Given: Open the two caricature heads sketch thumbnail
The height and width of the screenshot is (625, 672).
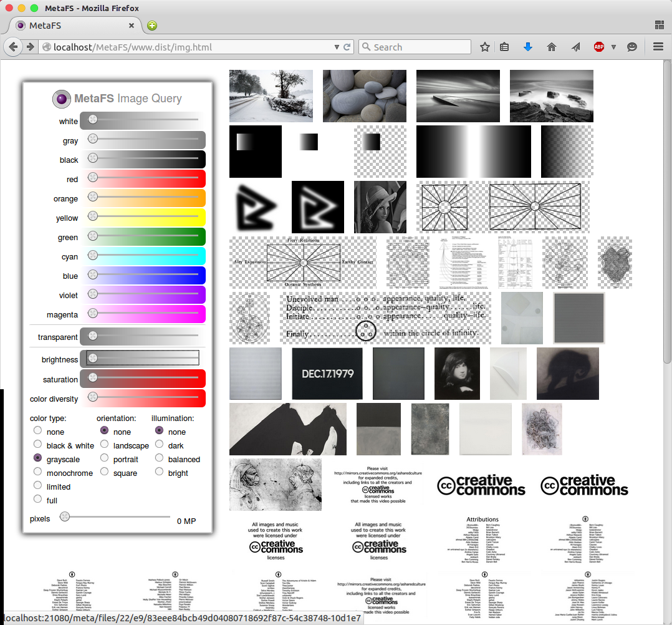Looking at the screenshot, I should 276,485.
